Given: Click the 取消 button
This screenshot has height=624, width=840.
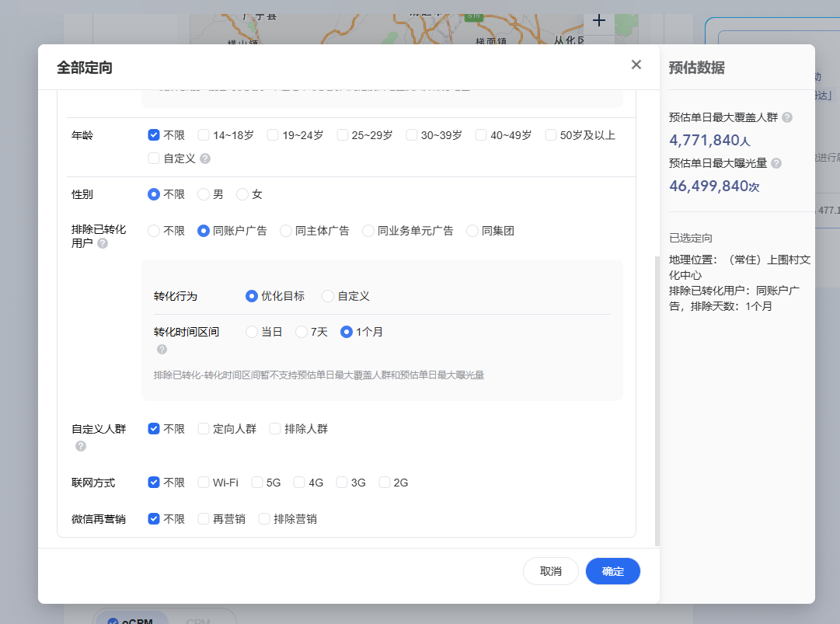Looking at the screenshot, I should point(550,571).
